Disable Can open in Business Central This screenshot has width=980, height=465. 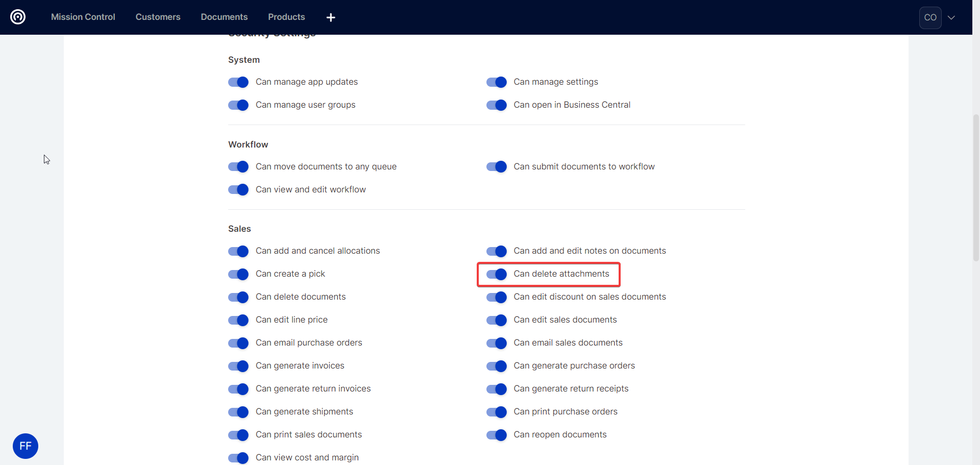tap(496, 105)
